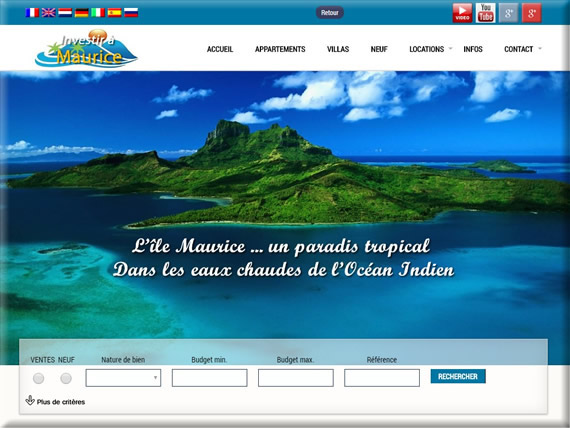
Task: Expand the LOCATIONS menu arrow
Action: (x=450, y=48)
